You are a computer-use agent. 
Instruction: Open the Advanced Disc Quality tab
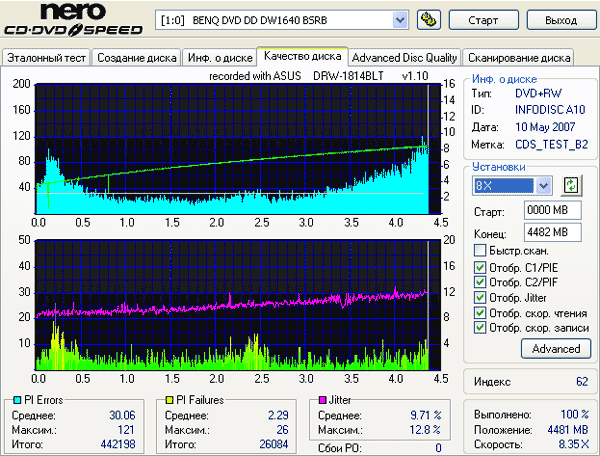pos(404,58)
